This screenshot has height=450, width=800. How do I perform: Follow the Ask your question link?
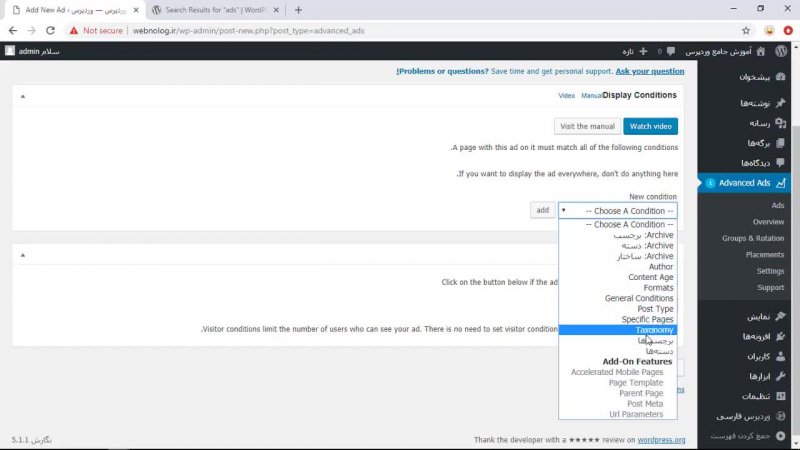coord(650,72)
